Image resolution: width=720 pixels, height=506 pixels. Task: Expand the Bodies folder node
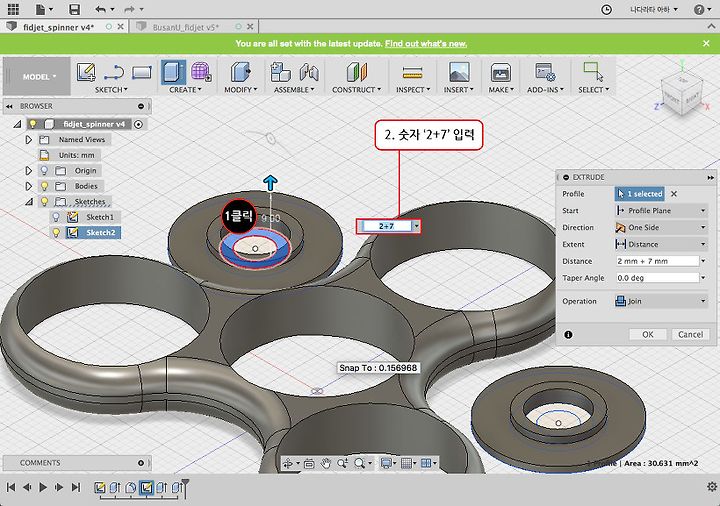[28, 186]
